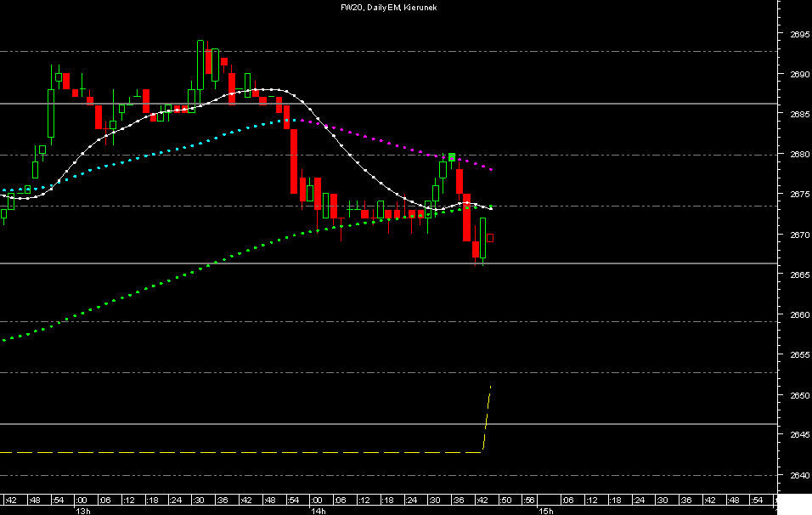
Task: Select the 15h hour label on the time axis
Action: (546, 511)
